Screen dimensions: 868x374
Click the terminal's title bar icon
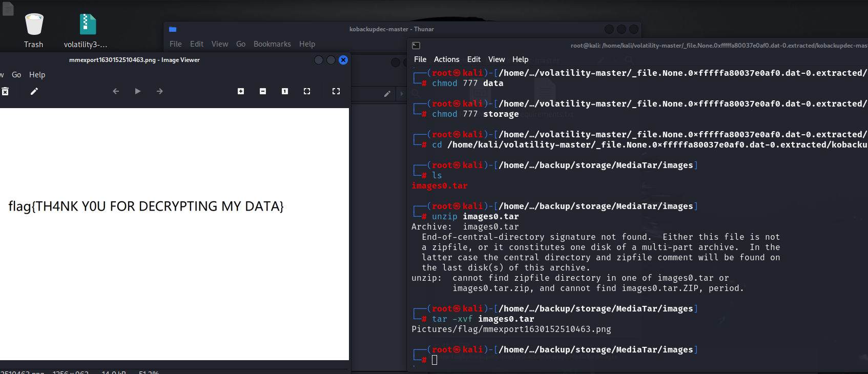(x=416, y=46)
